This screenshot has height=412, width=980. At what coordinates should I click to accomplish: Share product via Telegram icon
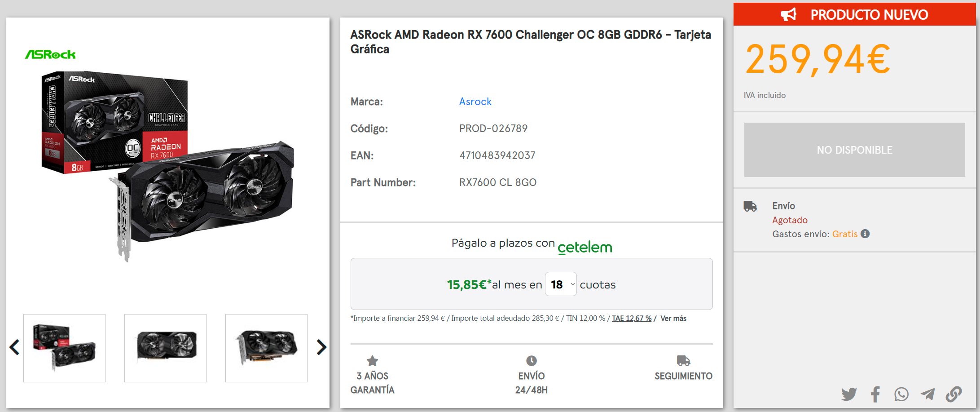[x=927, y=394]
